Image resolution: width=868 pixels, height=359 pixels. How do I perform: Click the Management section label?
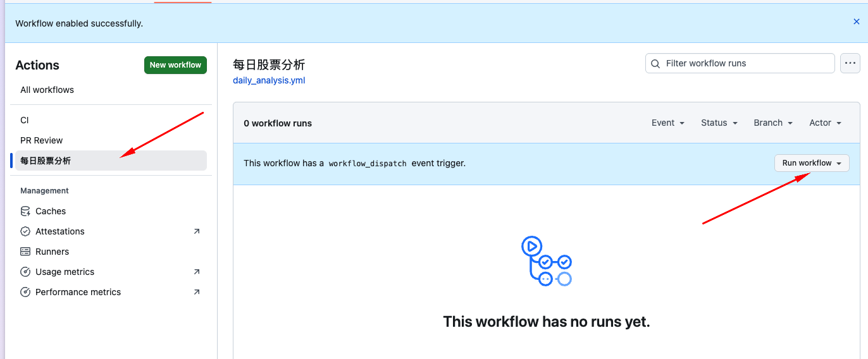44,191
